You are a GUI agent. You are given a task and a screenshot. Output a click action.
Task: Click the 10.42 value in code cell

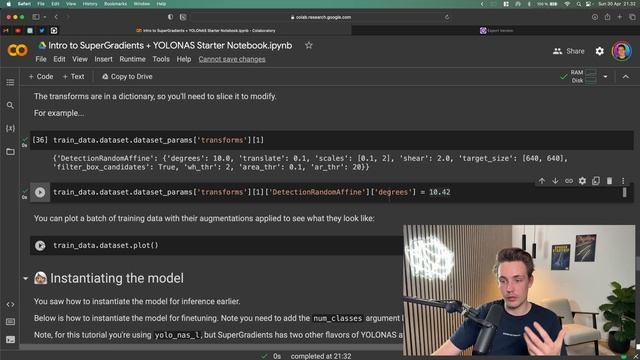click(440, 192)
